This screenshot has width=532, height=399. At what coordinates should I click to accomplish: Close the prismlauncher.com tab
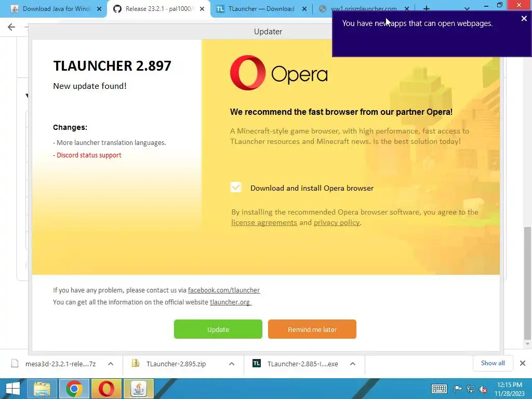tap(407, 9)
